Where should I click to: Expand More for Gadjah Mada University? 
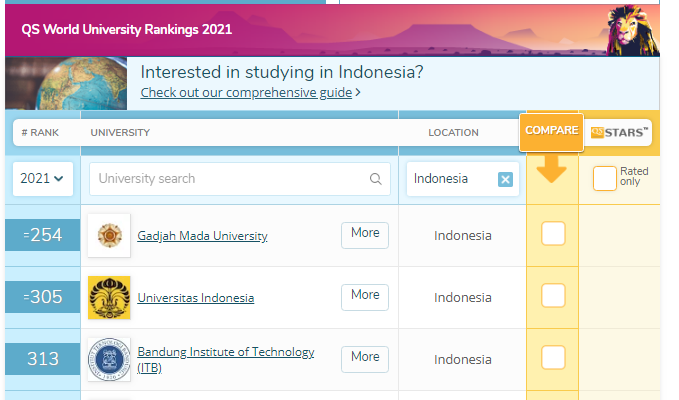pos(365,234)
